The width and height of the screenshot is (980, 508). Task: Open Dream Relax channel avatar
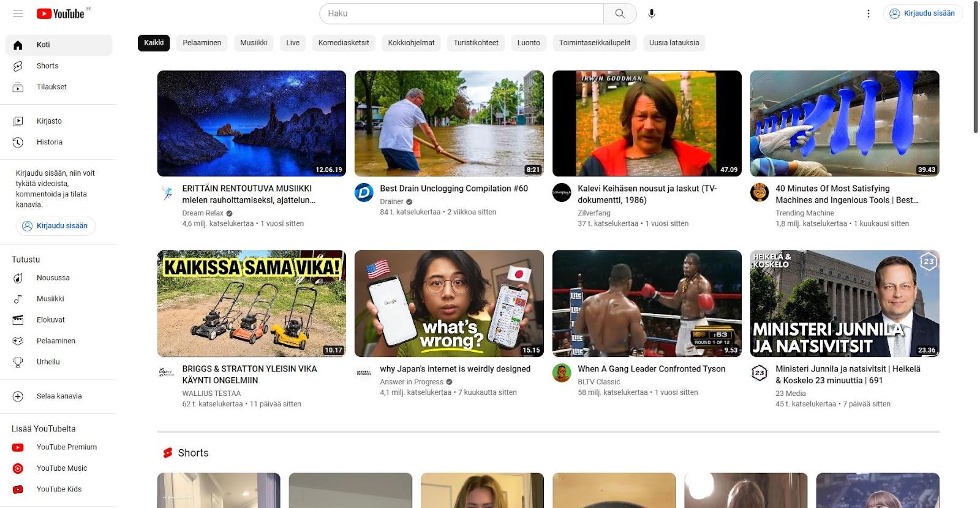[167, 193]
